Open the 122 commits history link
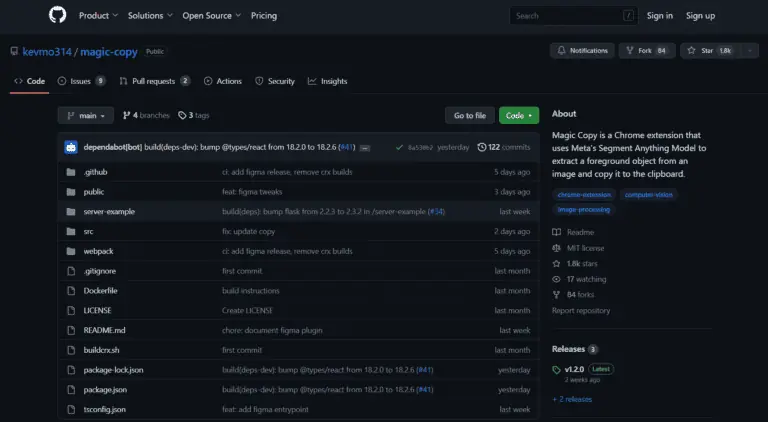 pyautogui.click(x=504, y=147)
